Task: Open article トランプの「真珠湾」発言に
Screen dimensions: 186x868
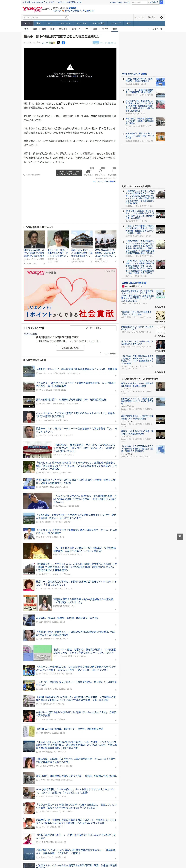Action: (x=76, y=683)
